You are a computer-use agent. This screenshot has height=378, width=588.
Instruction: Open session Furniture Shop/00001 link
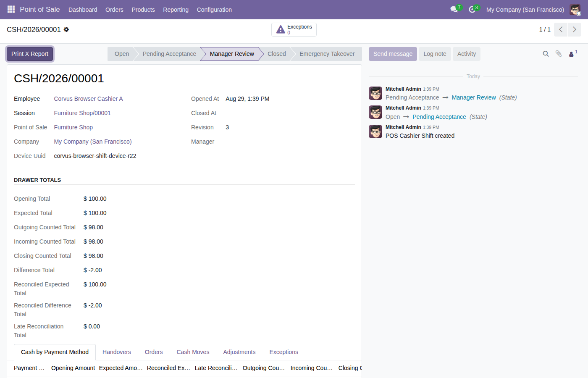click(82, 113)
